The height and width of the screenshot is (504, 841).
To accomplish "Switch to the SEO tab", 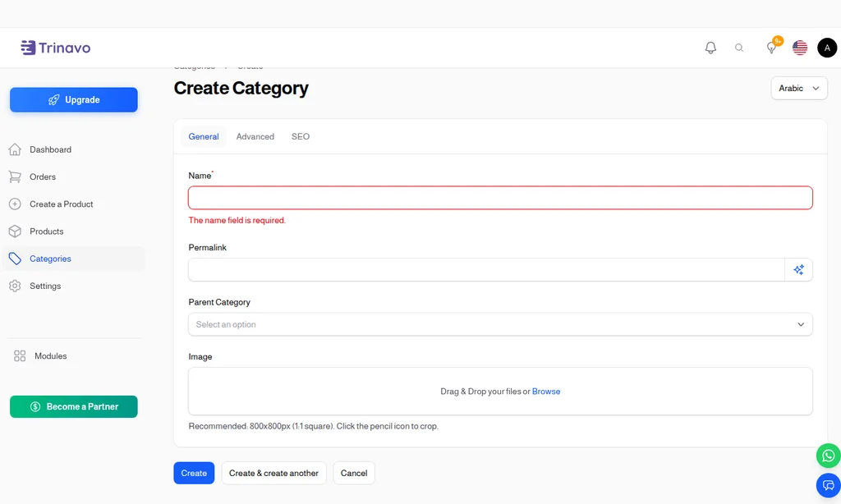I will click(301, 137).
